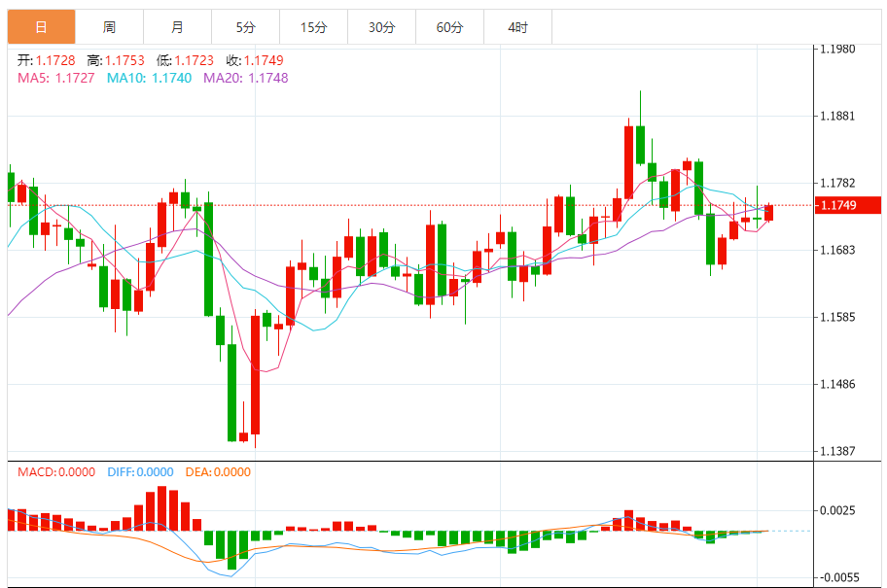Click the DEA:0.0000 label
The height and width of the screenshot is (588, 887).
pos(218,472)
